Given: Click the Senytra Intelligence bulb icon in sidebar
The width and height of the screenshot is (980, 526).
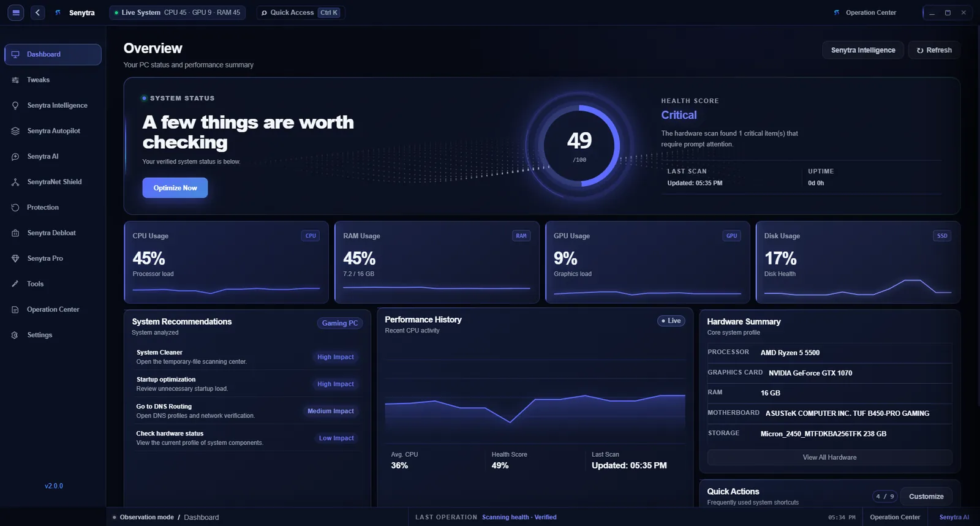Looking at the screenshot, I should 15,105.
